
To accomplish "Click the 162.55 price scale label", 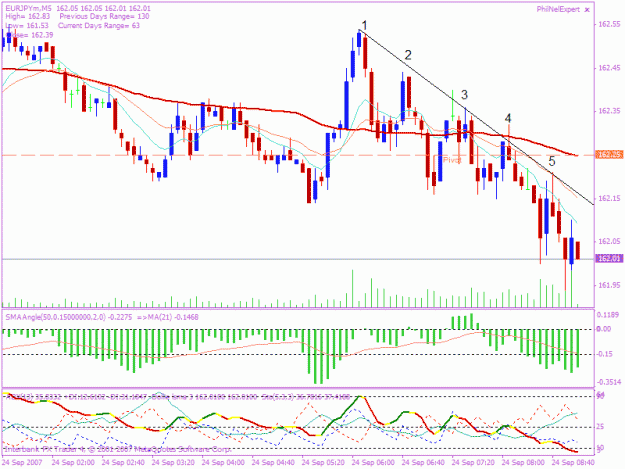I will [609, 24].
